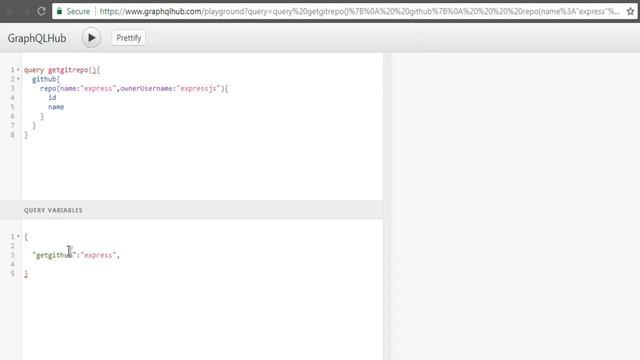Click the "getgithub" variable key
Image resolution: width=640 pixels, height=360 pixels.
(x=54, y=255)
